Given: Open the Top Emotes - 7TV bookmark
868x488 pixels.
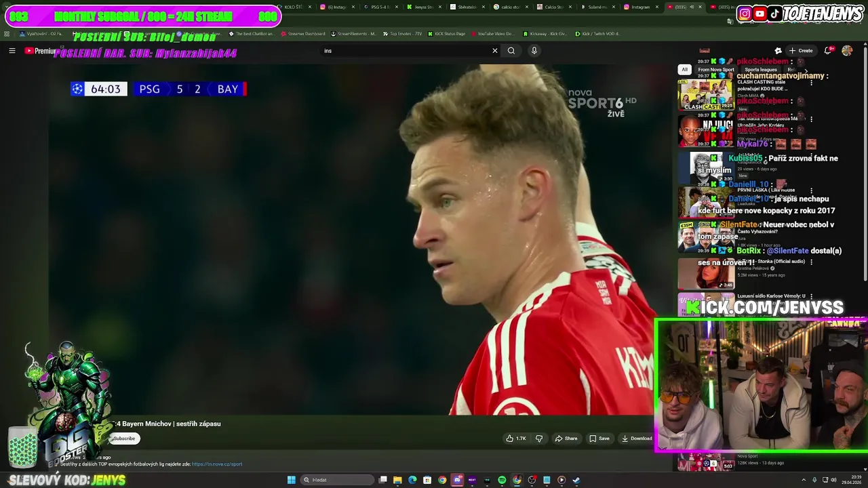Looking at the screenshot, I should tap(402, 33).
